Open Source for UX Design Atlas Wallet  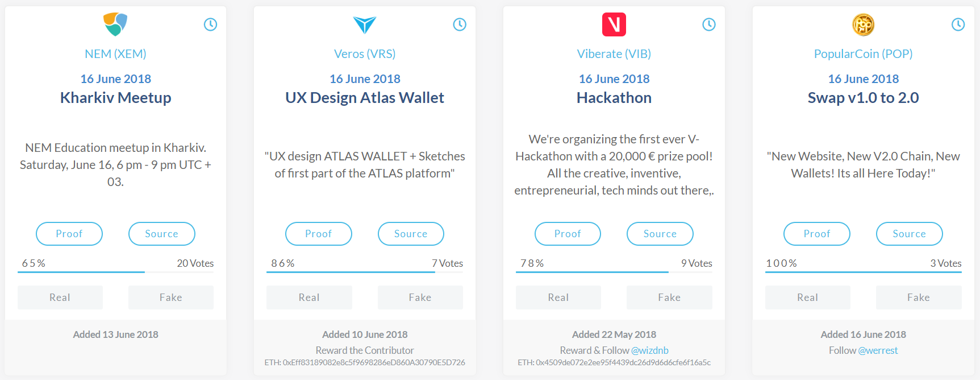[x=411, y=234]
